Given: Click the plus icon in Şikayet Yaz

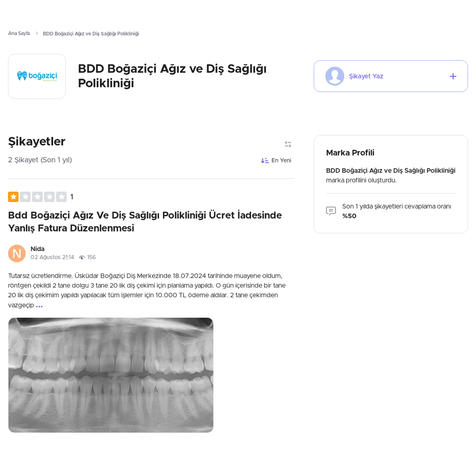Looking at the screenshot, I should tap(453, 76).
